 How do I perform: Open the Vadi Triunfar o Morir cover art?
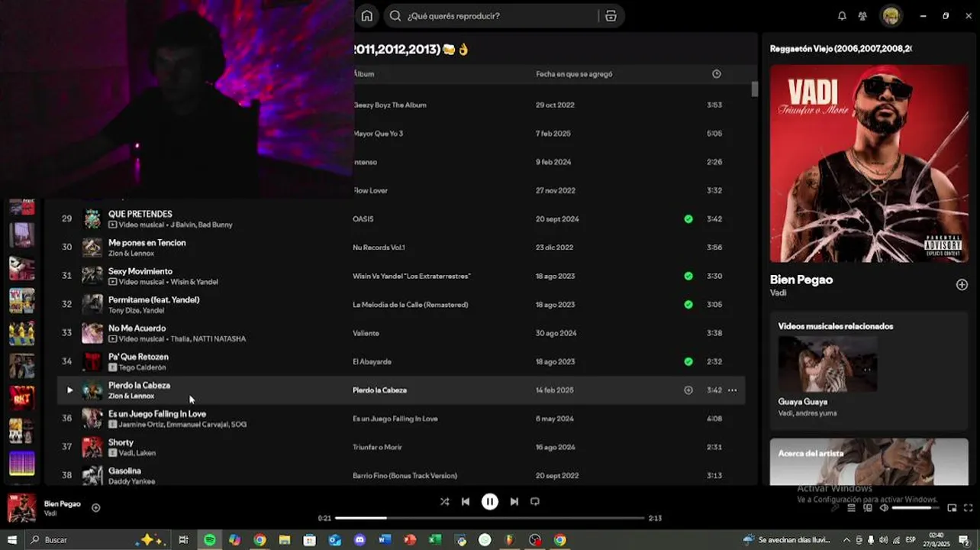pos(869,163)
